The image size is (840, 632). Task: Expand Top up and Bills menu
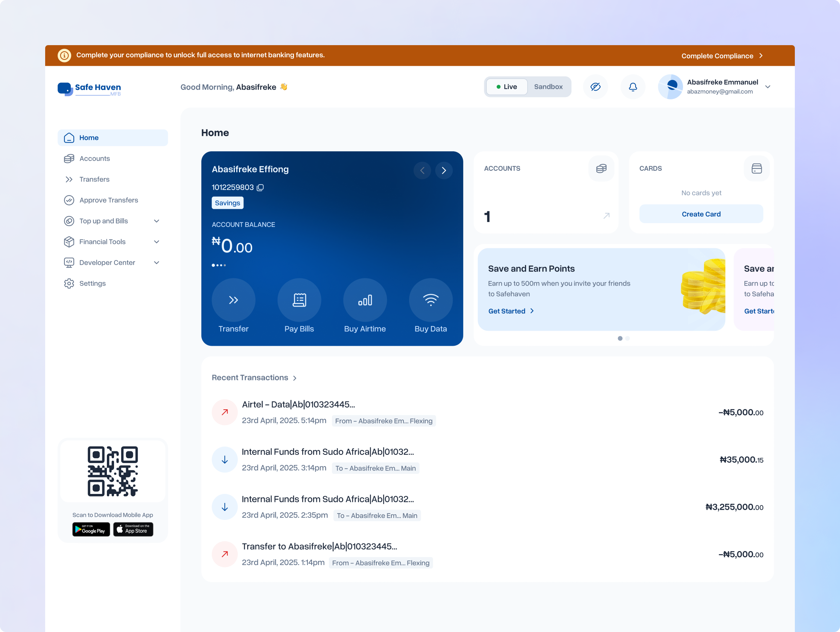[x=157, y=221]
